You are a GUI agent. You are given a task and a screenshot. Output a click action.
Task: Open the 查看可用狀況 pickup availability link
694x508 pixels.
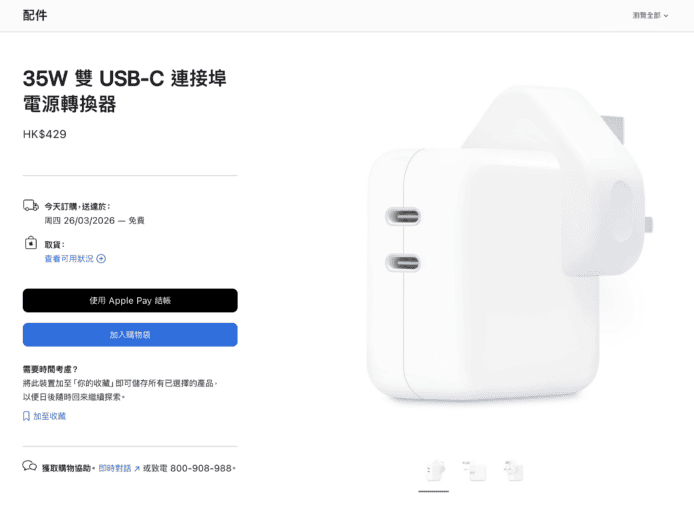pos(69,259)
